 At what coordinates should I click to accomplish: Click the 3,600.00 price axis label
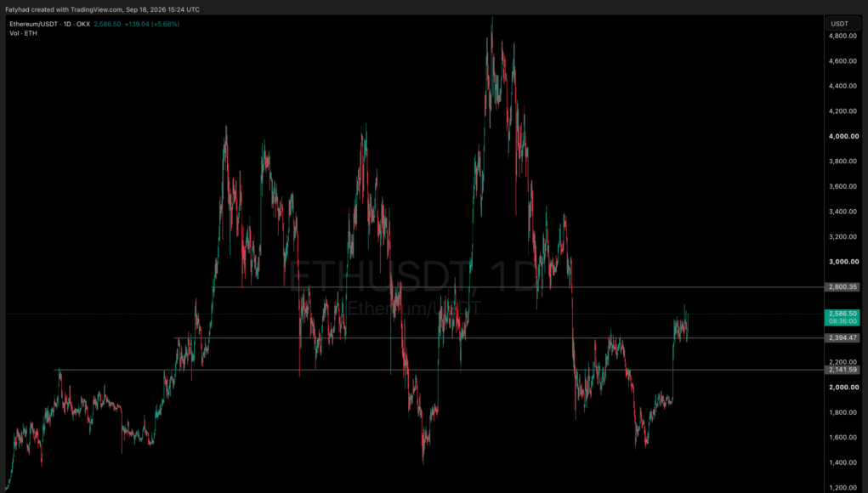coord(843,186)
